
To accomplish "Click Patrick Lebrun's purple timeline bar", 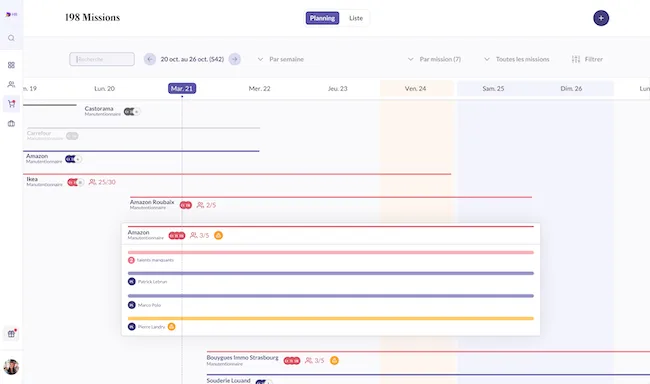I will click(x=331, y=273).
